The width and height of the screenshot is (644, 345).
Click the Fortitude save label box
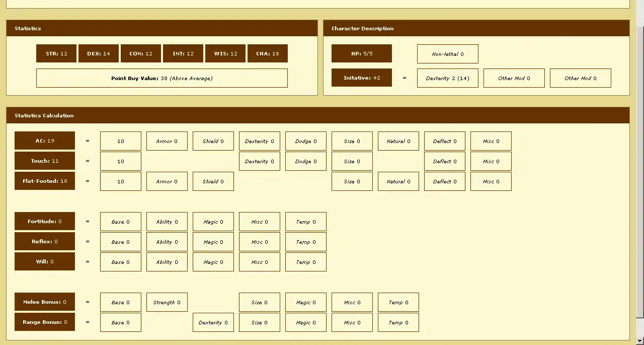(x=45, y=221)
